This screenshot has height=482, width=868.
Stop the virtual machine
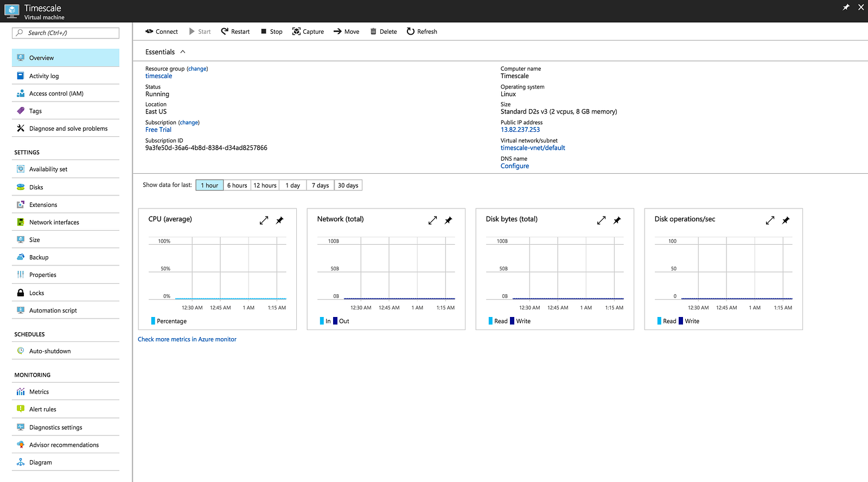pos(271,31)
